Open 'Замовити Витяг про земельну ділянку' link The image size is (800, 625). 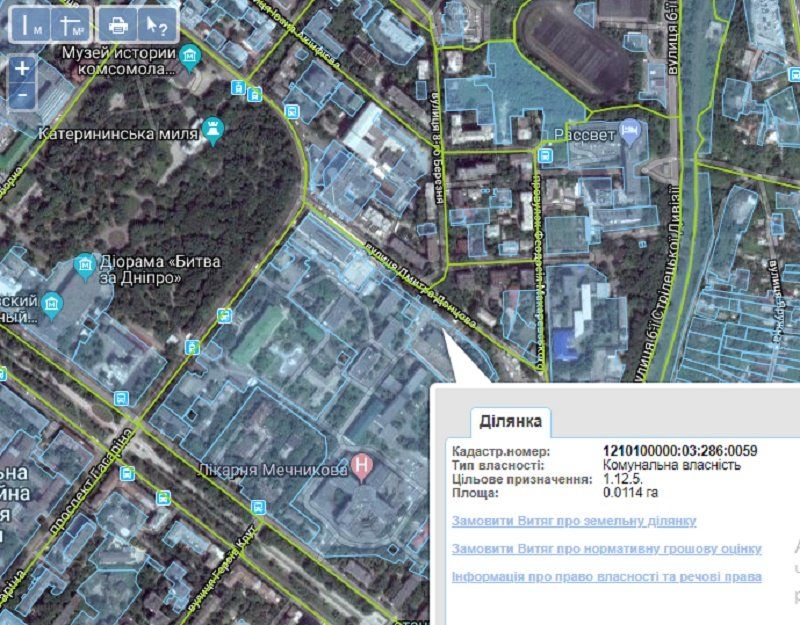click(x=574, y=521)
